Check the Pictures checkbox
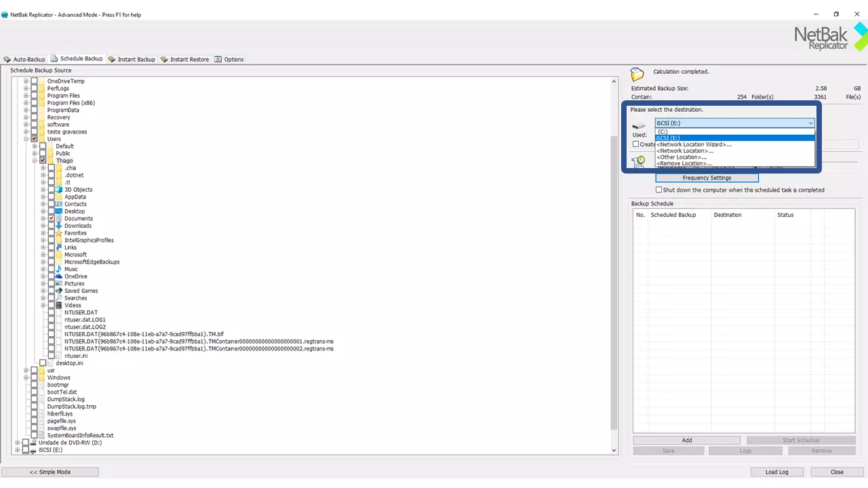The width and height of the screenshot is (868, 488). 52,284
